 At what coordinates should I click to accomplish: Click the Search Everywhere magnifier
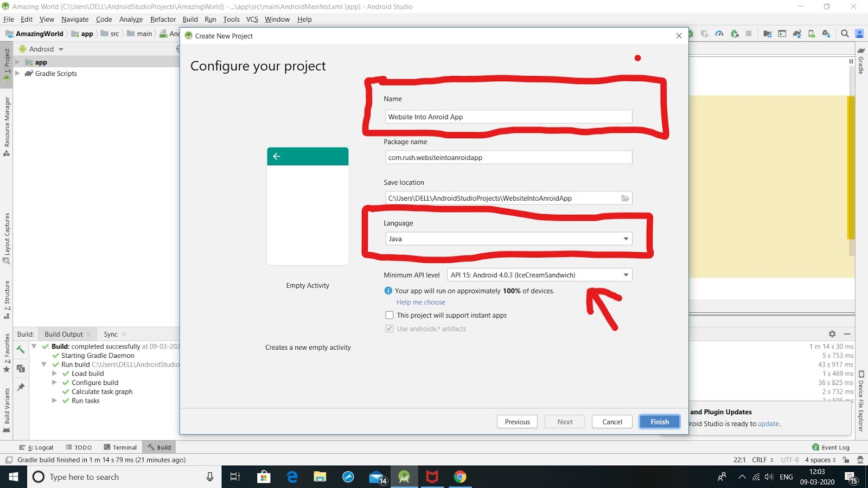coord(845,33)
